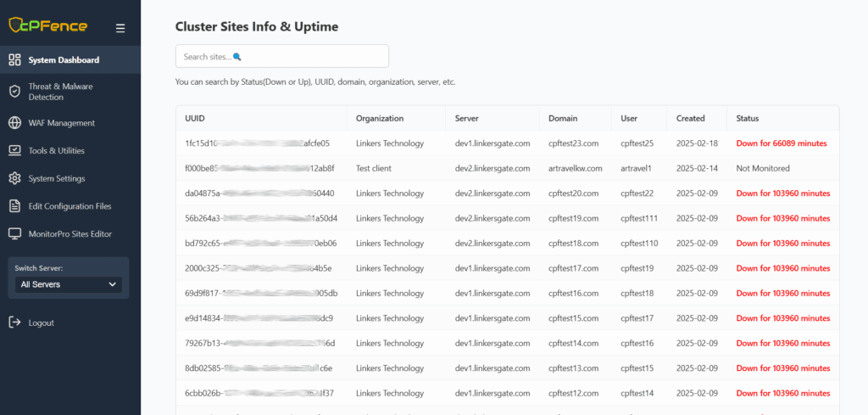Screen dimensions: 868x415
Task: Open Threat & Malware Detection menu
Action: 60,92
